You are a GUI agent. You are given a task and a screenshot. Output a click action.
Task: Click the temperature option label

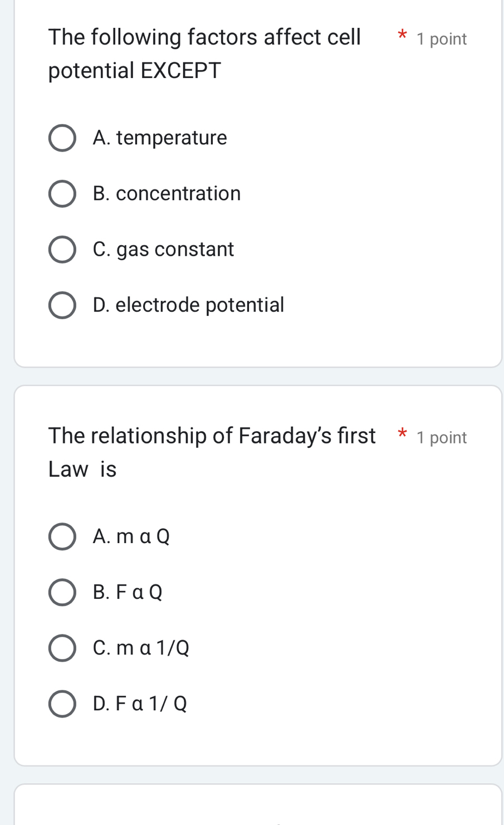click(x=160, y=138)
